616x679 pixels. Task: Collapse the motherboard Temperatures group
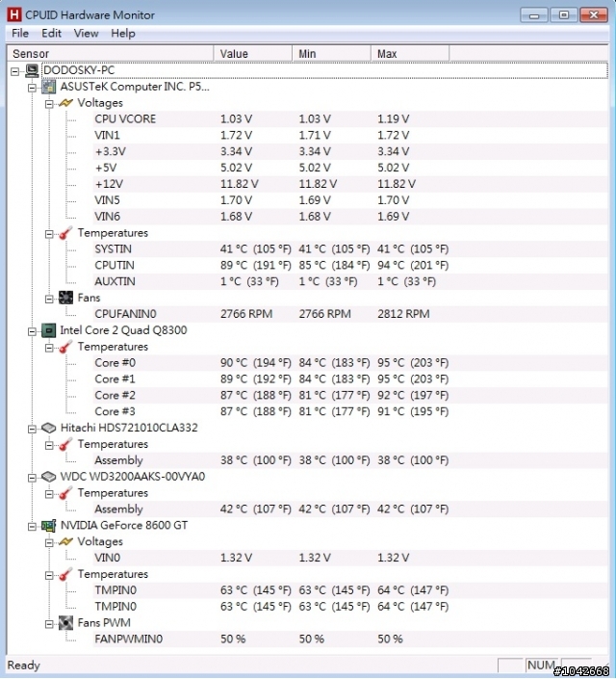49,234
